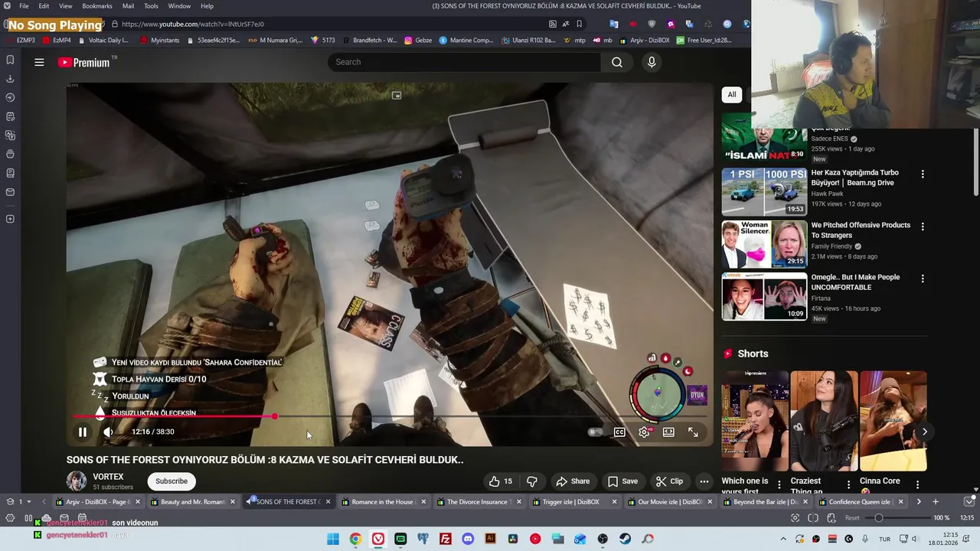Open Omegle But I Make People Uncomfortable thumbnail
980x551 pixels.
[764, 296]
